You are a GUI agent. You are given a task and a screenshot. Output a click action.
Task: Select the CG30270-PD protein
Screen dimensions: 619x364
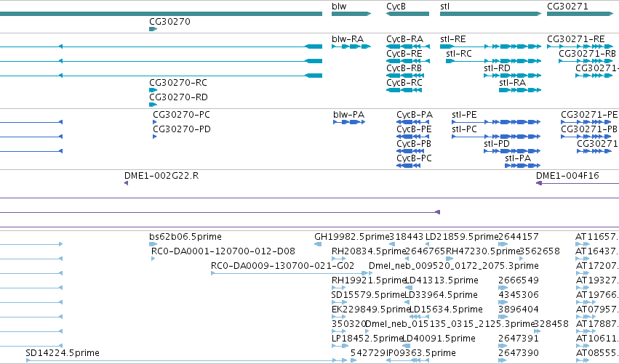155,137
